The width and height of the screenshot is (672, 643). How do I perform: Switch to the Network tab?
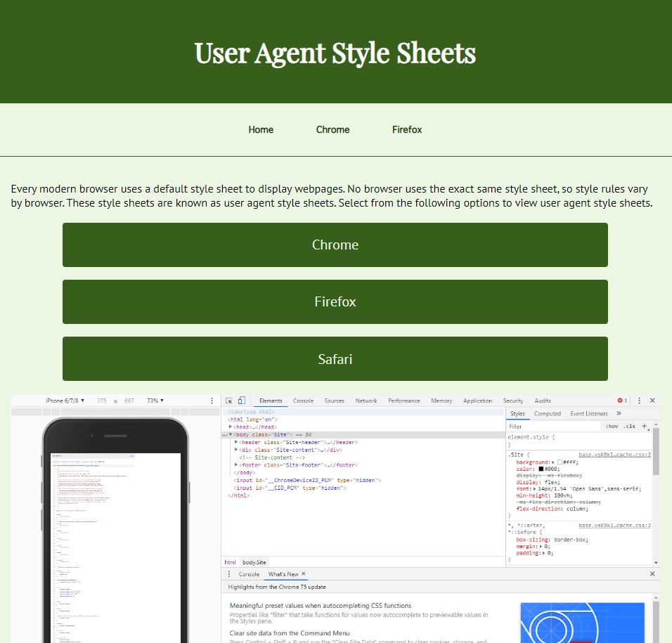(x=366, y=401)
